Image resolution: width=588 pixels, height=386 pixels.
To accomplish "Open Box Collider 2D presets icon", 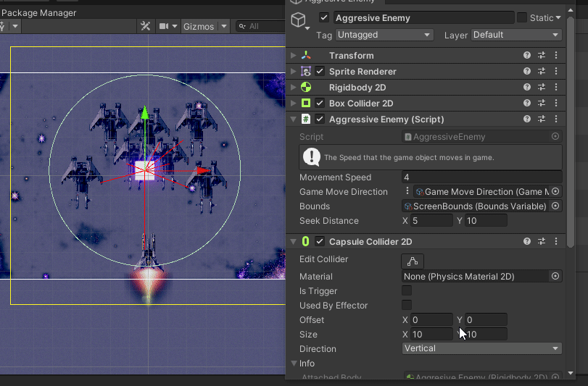I will tap(542, 103).
